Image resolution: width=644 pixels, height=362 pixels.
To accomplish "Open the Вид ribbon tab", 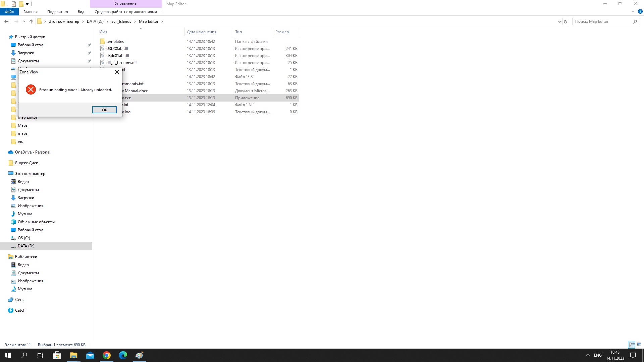I will point(81,12).
